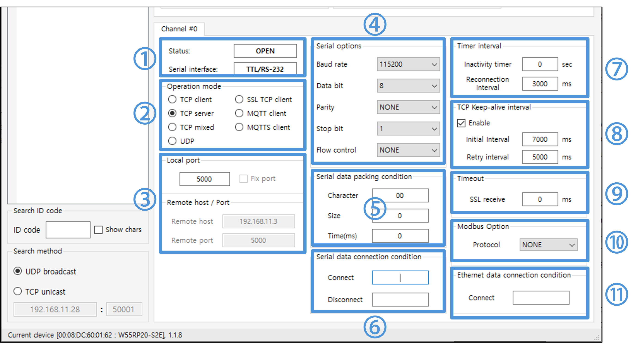
Task: Open the Data bit dropdown
Action: tap(408, 86)
